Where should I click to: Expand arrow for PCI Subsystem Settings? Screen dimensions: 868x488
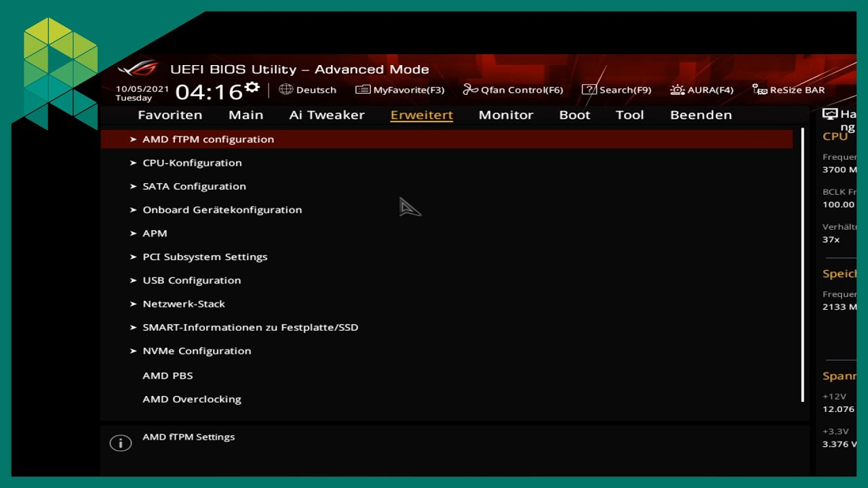click(x=134, y=256)
